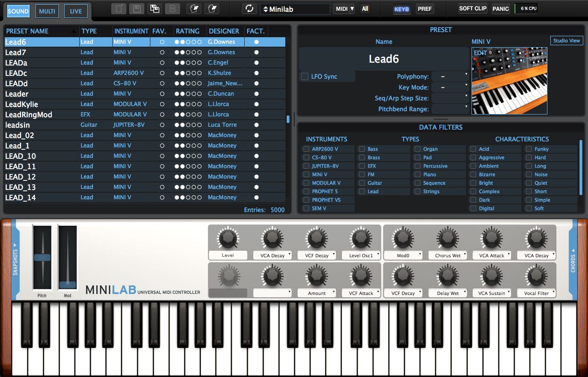Open the Level Osc1 parameter dropdown

360,255
